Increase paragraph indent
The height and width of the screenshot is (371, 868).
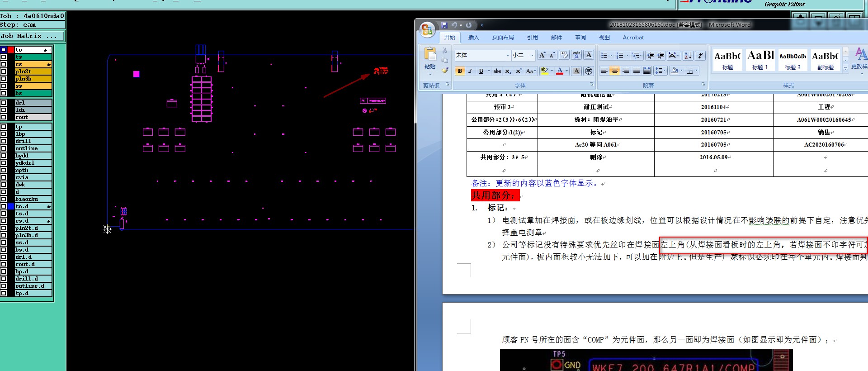click(x=661, y=55)
